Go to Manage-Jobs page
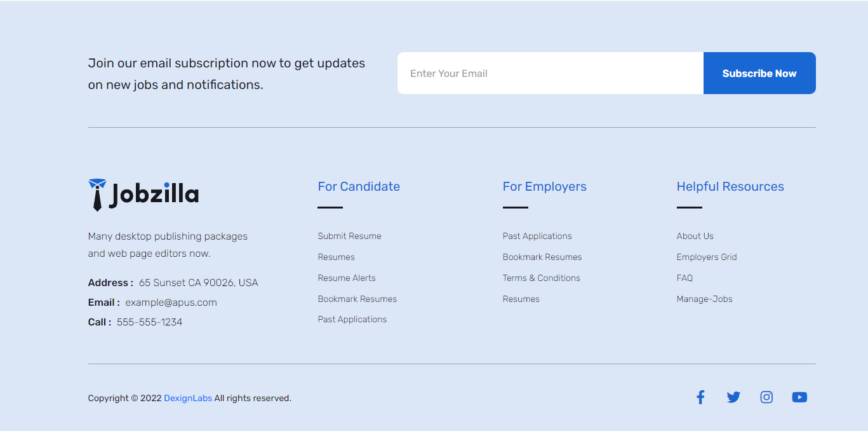 tap(704, 299)
